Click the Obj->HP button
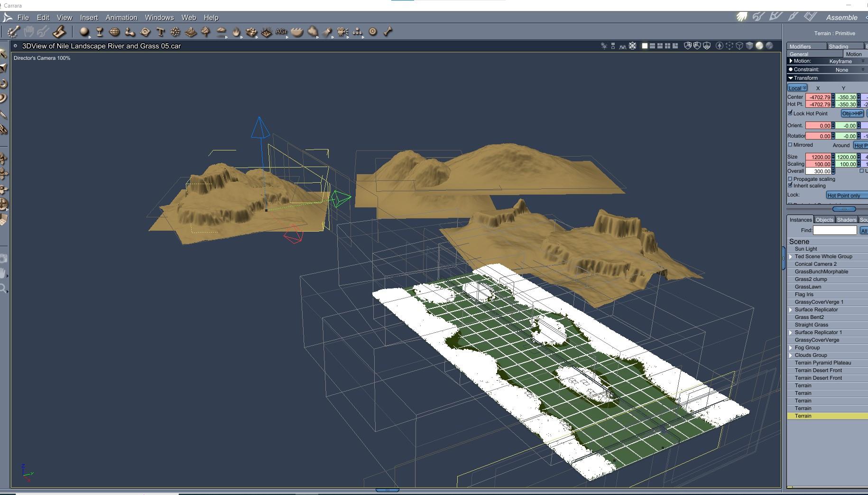The width and height of the screenshot is (868, 495). [x=852, y=113]
